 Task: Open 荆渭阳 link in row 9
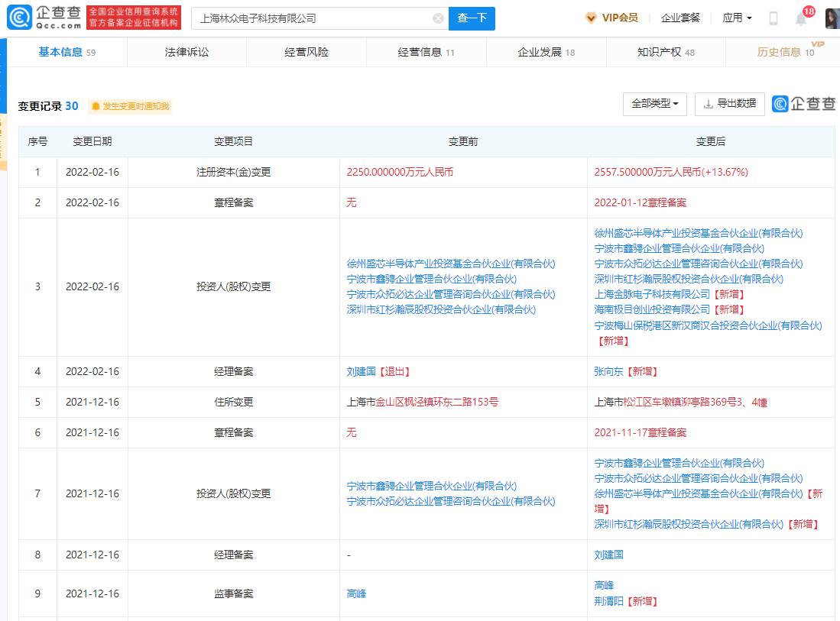(608, 602)
